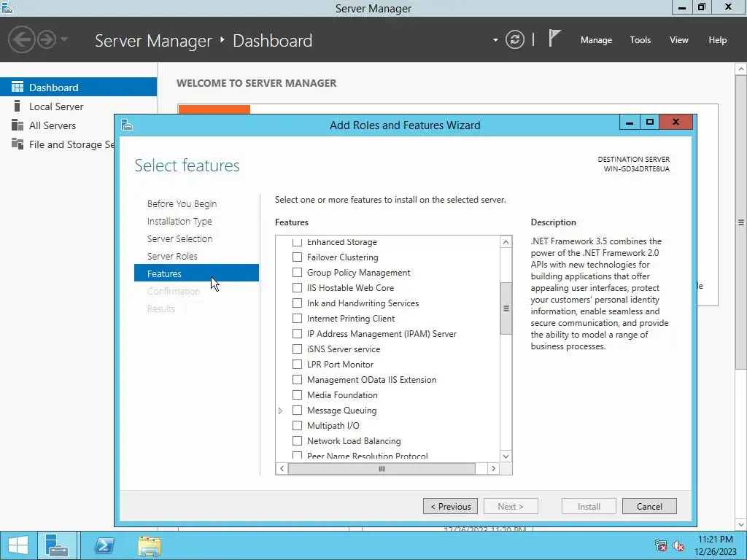The height and width of the screenshot is (560, 747).
Task: Open File Explorer from the taskbar
Action: pos(150,545)
